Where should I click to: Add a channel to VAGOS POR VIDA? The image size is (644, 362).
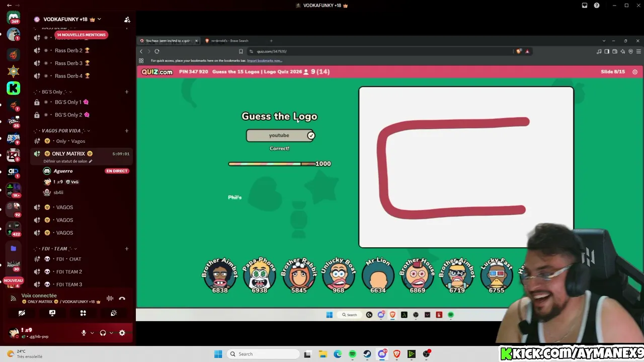coord(127,131)
